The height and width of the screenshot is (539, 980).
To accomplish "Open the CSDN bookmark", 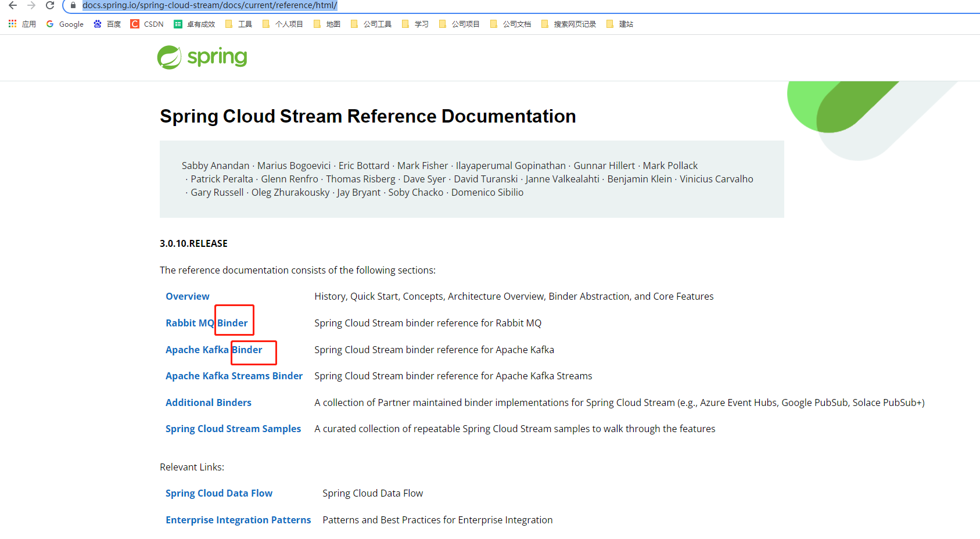I will point(147,24).
